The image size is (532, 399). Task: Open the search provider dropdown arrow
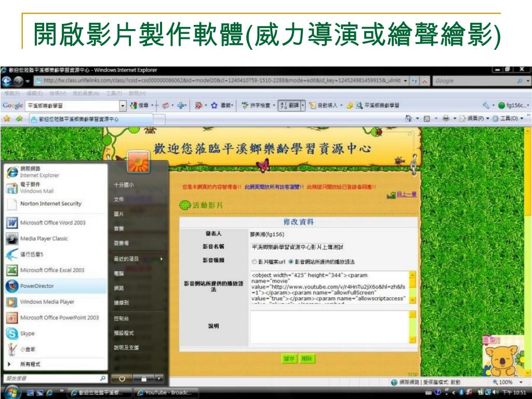[528, 81]
